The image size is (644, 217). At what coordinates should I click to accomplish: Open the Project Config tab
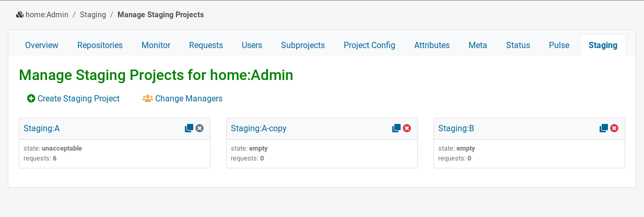pyautogui.click(x=369, y=45)
